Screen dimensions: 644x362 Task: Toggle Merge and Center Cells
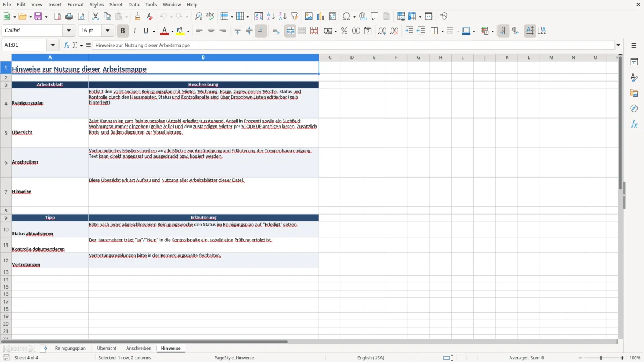point(290,31)
